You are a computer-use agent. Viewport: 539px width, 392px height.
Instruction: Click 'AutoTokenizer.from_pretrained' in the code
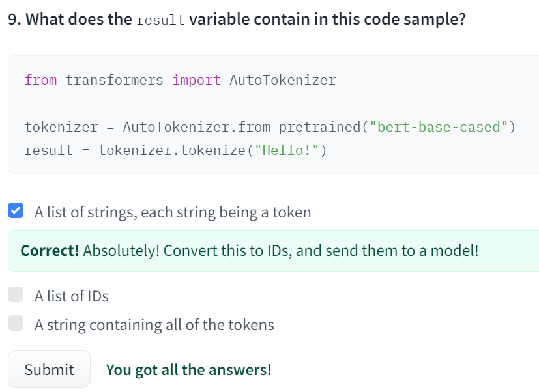click(241, 127)
